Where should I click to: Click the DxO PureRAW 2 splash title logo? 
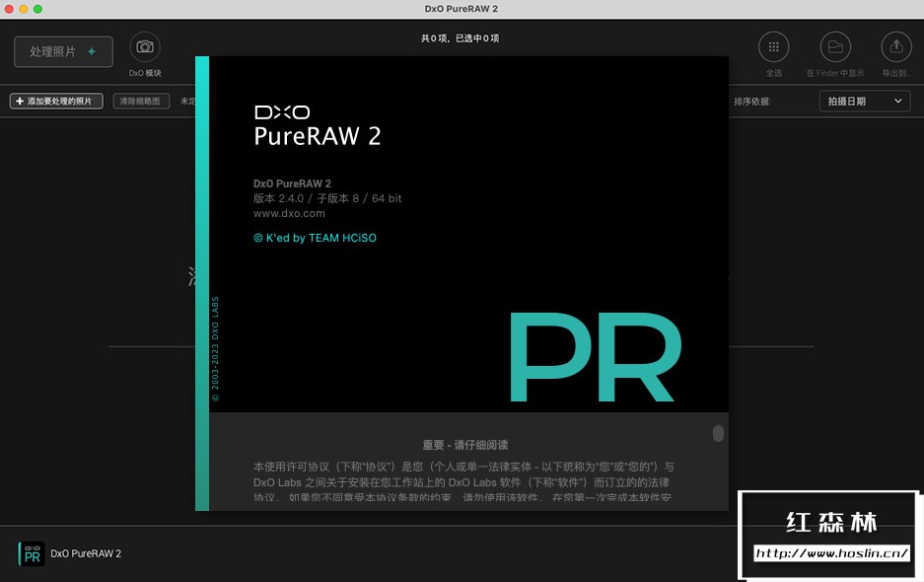[x=317, y=126]
